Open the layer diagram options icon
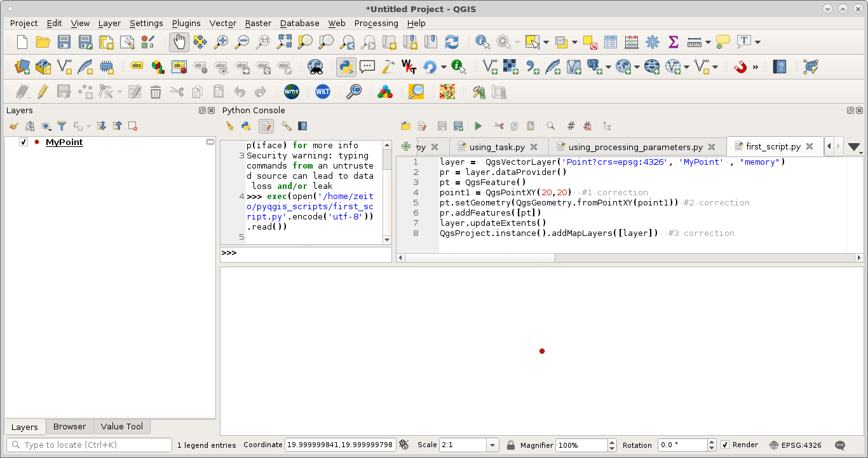Image resolution: width=868 pixels, height=458 pixels. coord(158,67)
